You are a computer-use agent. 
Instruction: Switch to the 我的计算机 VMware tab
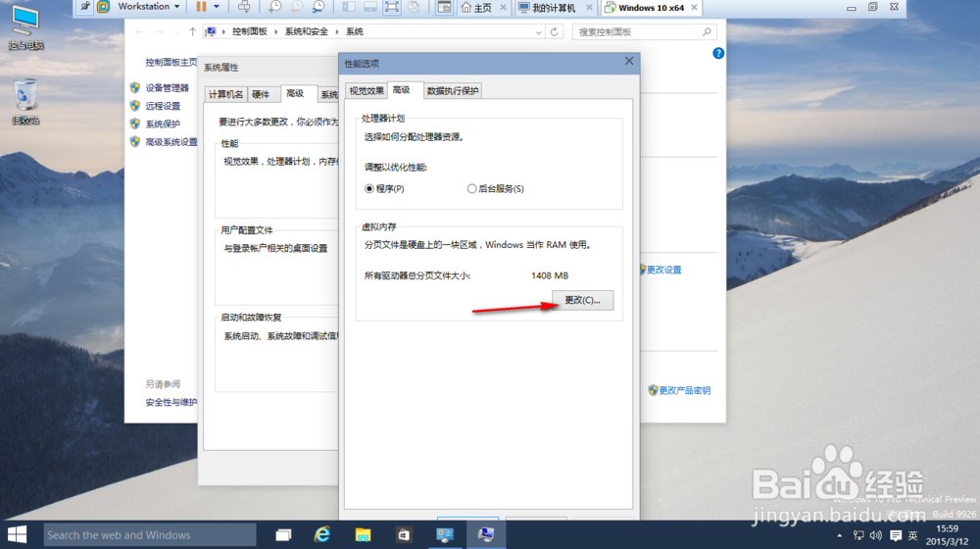pos(548,8)
